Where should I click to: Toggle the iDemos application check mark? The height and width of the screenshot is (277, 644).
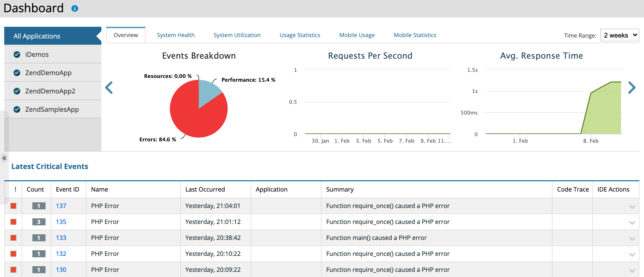point(17,54)
